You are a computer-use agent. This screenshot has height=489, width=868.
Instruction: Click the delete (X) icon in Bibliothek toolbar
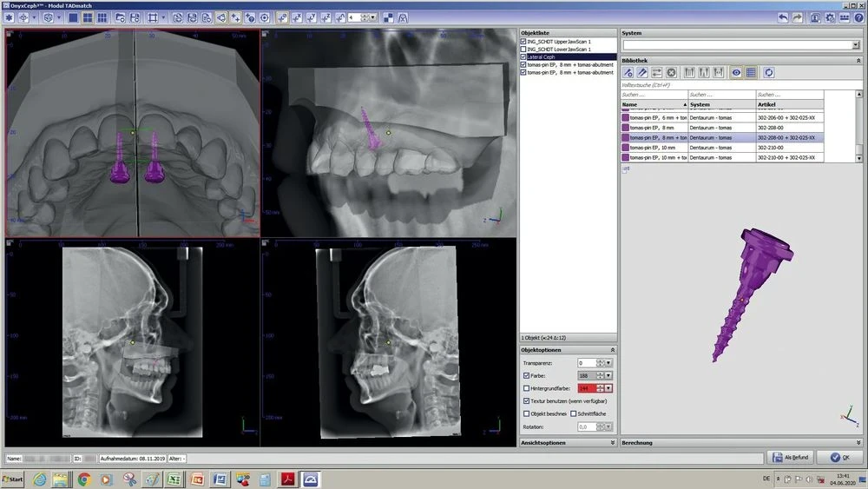(671, 73)
